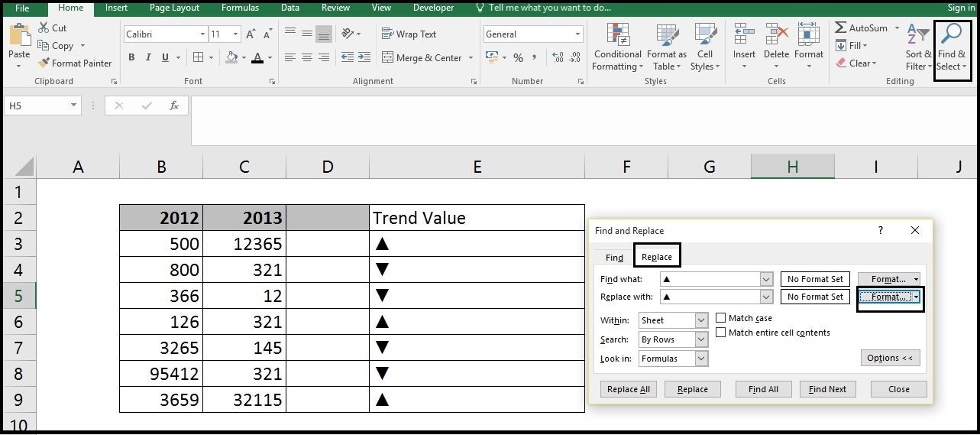Click the Wrap Text button
980x435 pixels.
409,34
